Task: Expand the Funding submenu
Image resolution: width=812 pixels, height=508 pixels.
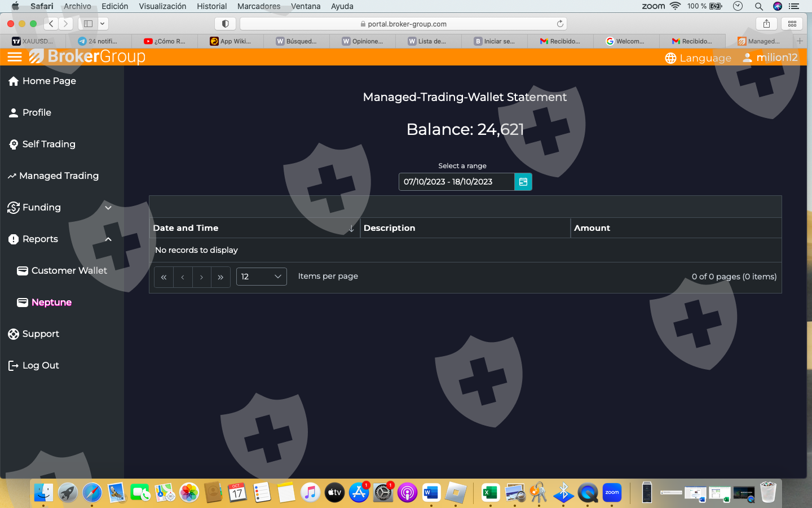Action: [108, 208]
